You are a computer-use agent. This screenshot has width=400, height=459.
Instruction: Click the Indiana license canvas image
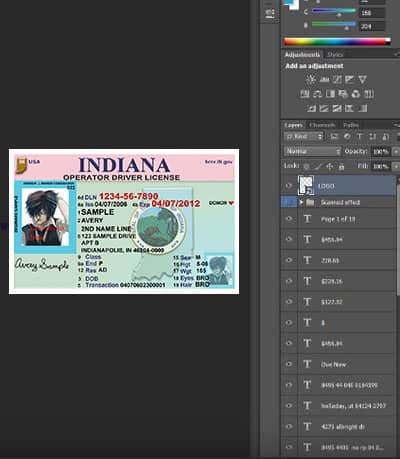pyautogui.click(x=124, y=222)
